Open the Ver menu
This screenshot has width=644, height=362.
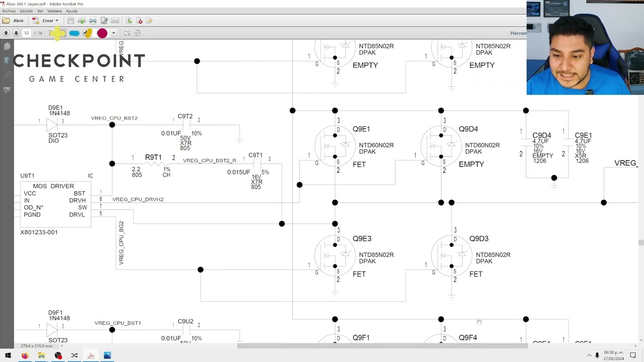point(40,11)
